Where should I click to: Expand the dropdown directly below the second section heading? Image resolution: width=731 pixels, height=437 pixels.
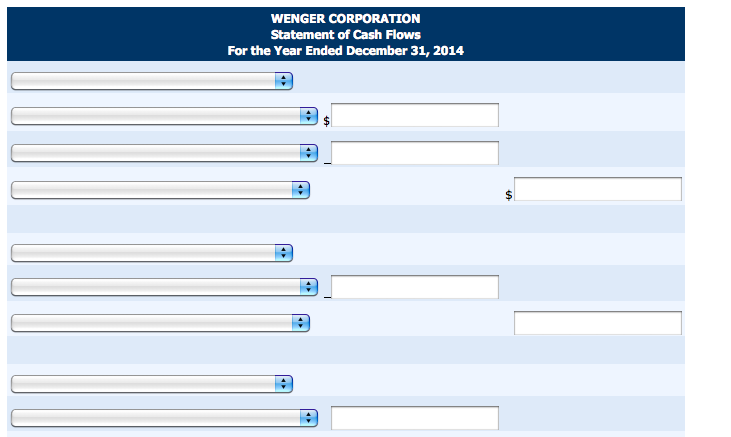tap(164, 287)
